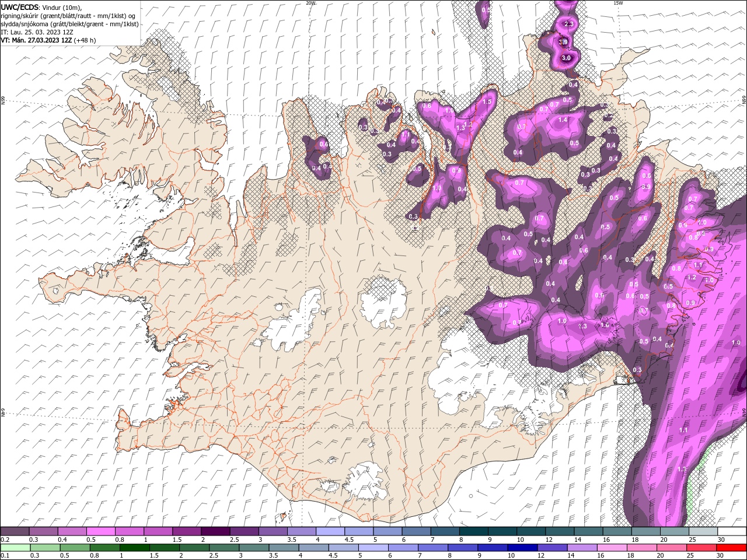Pick the dark purple swatch between 2 and 2.5 in the top legend row
This screenshot has height=560, width=747.
point(215,531)
